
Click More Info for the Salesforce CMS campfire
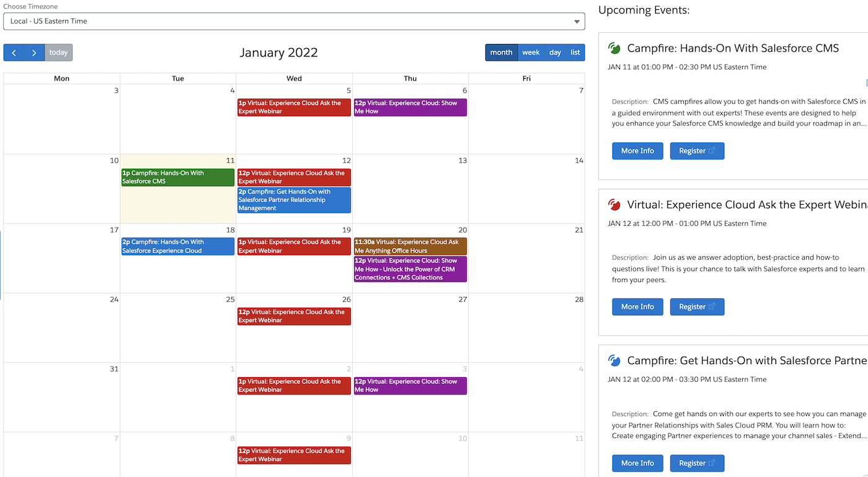coord(637,150)
